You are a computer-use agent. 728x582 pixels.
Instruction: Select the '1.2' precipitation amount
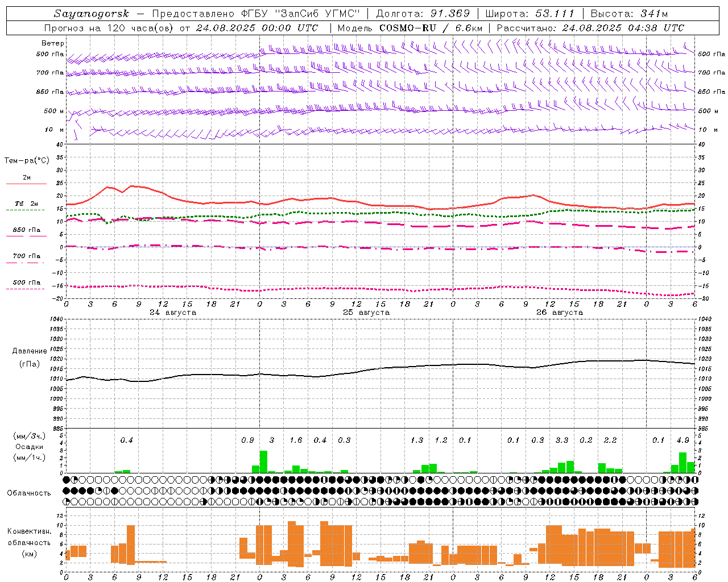point(441,440)
